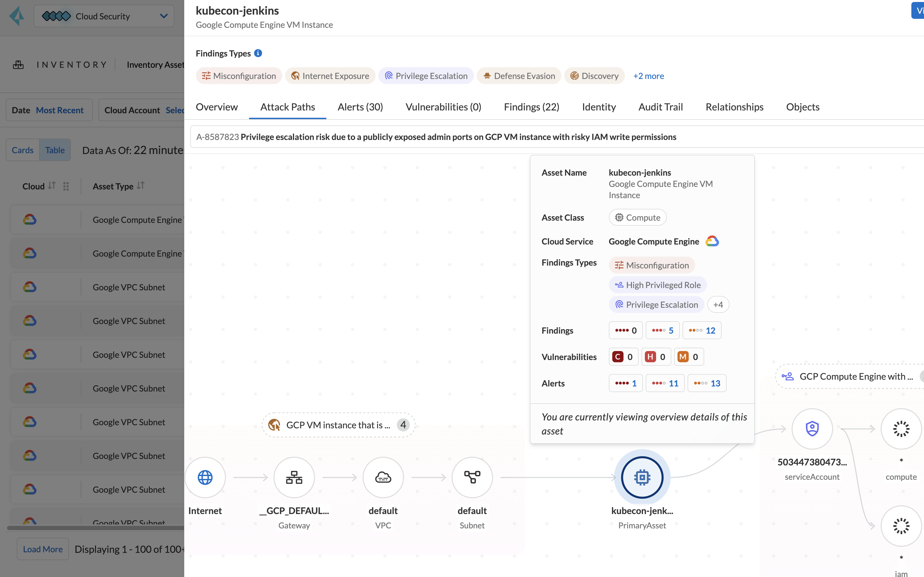Viewport: 924px width, 577px height.
Task: Click the kubecon-jenkins PrimaryAsset node
Action: (x=641, y=477)
